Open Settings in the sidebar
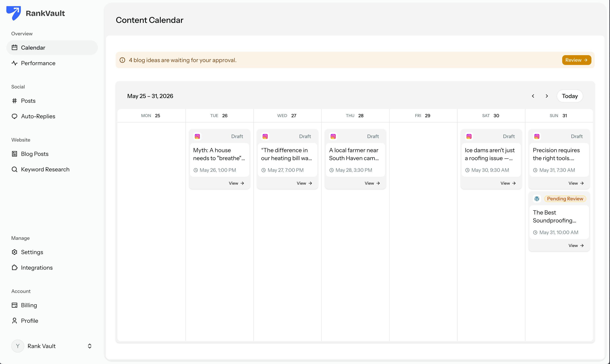Screen dimensions: 610x364 tap(52, 252)
